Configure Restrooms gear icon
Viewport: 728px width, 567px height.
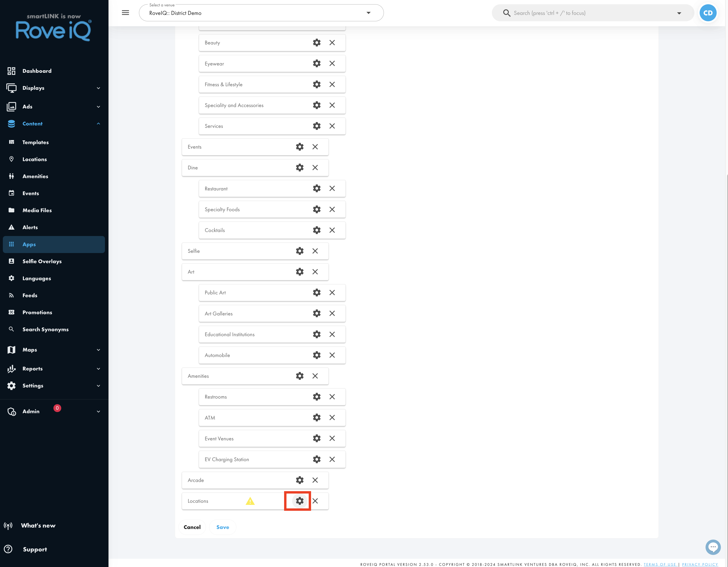click(x=316, y=397)
